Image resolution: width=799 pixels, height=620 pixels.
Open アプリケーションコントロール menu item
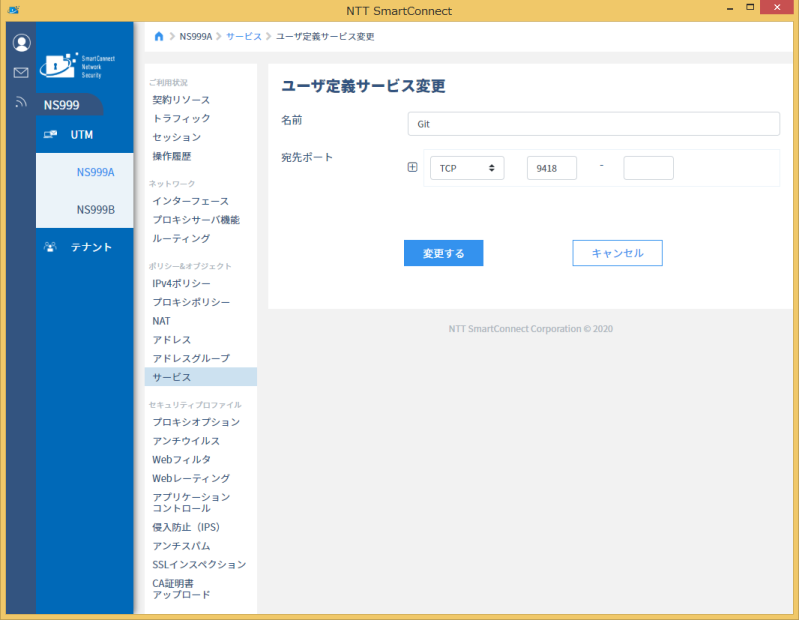click(191, 502)
